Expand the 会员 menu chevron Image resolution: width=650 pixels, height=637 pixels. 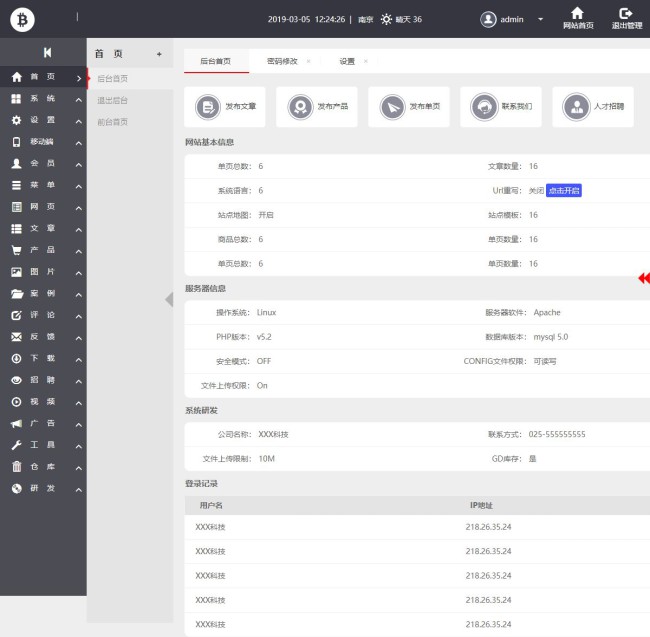tap(79, 165)
